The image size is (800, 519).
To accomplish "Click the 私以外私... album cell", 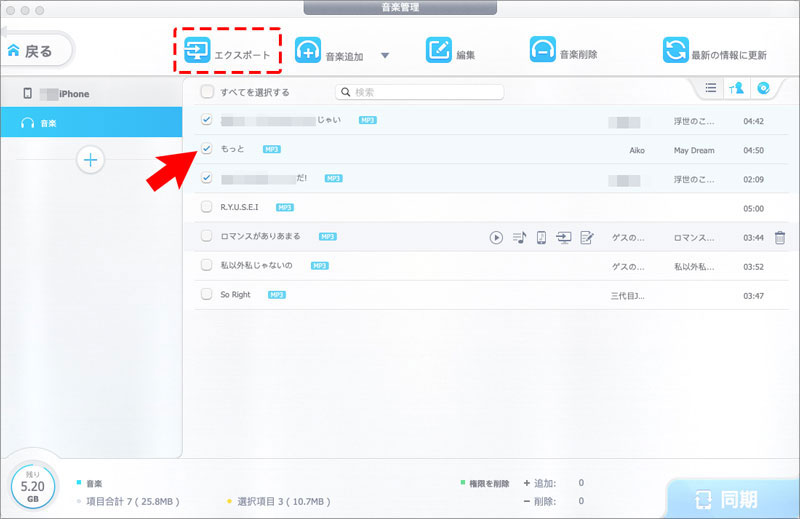I will click(694, 266).
